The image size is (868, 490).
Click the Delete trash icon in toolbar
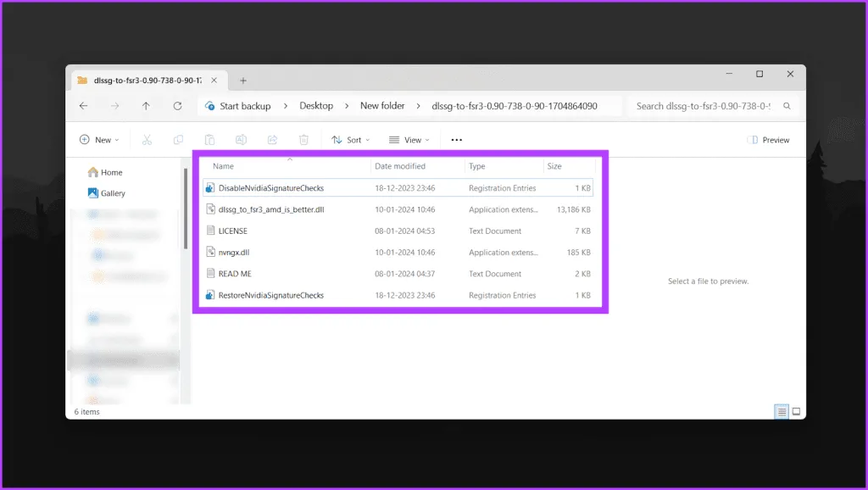point(303,140)
